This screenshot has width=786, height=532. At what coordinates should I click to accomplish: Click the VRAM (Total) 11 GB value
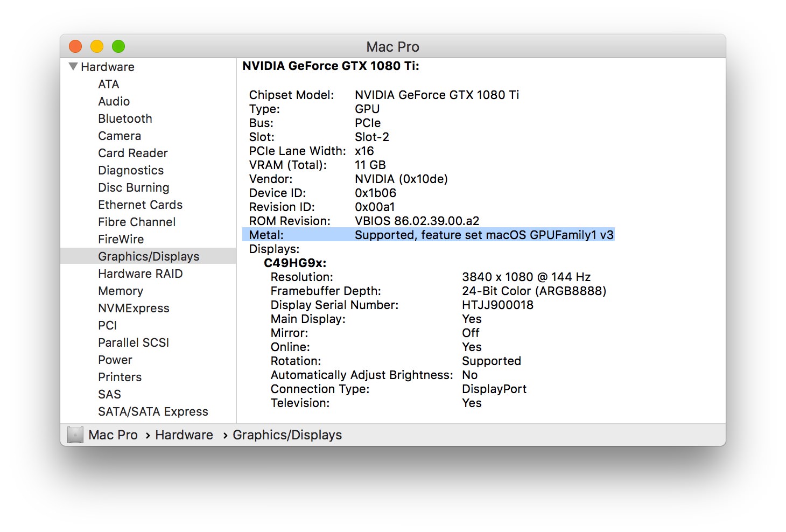coord(370,165)
